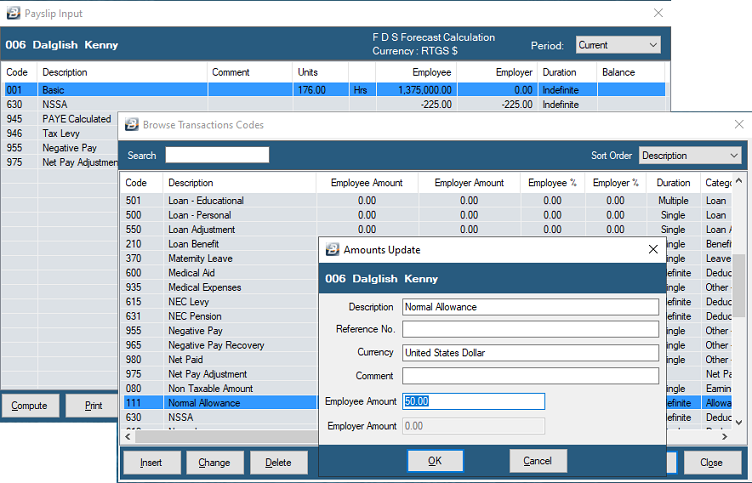Click the Amounts Update dialog title icon
The height and width of the screenshot is (483, 752).
(x=332, y=249)
